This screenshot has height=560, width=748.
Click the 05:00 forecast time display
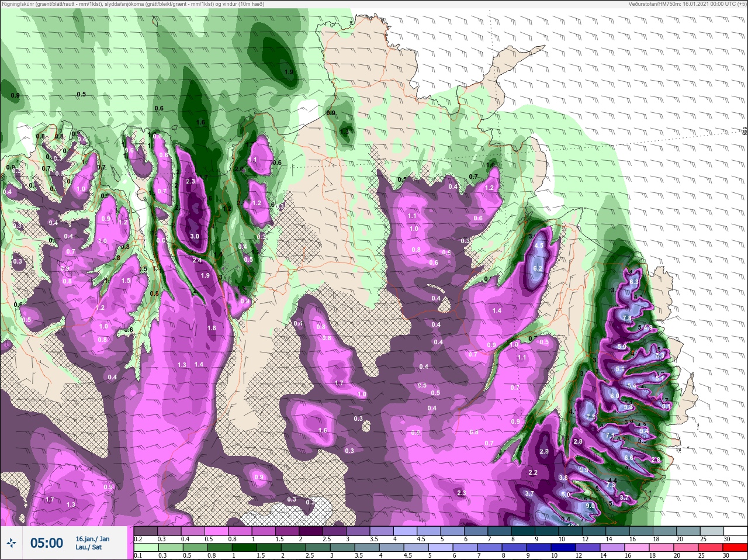tap(47, 543)
